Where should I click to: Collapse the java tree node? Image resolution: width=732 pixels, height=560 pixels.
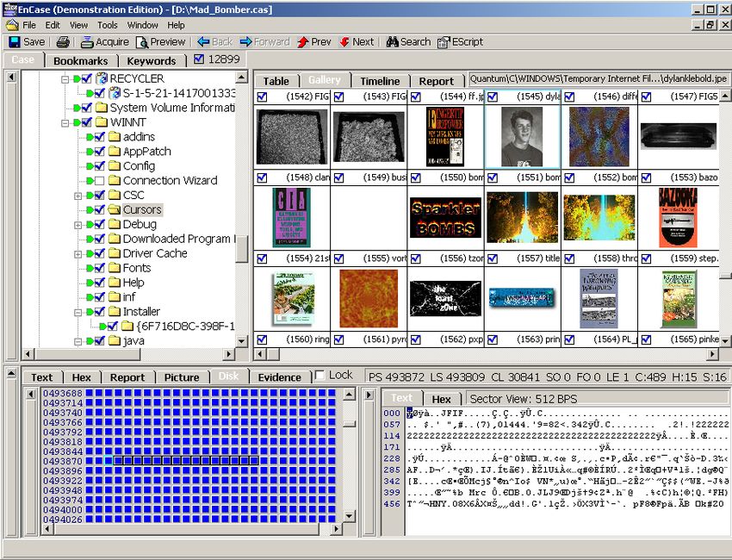[78, 341]
